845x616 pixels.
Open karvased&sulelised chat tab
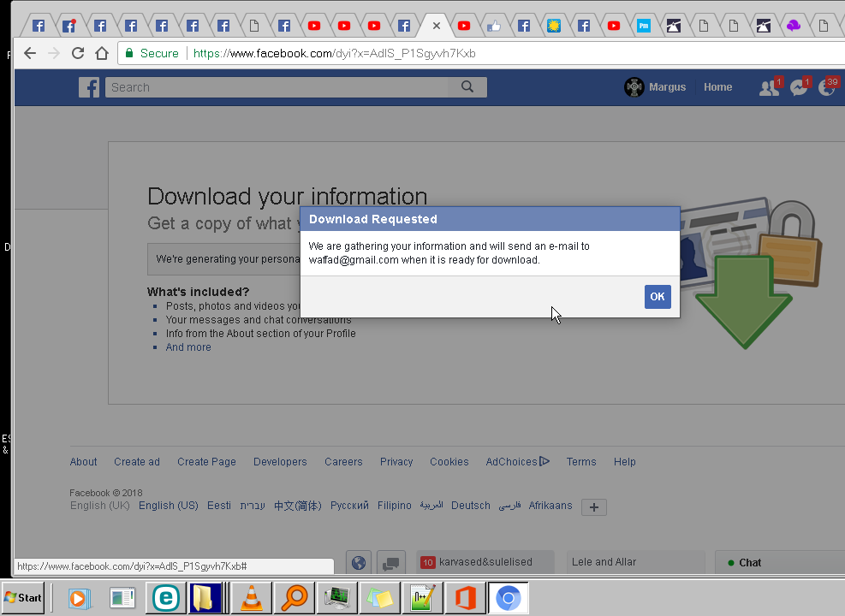(x=485, y=562)
